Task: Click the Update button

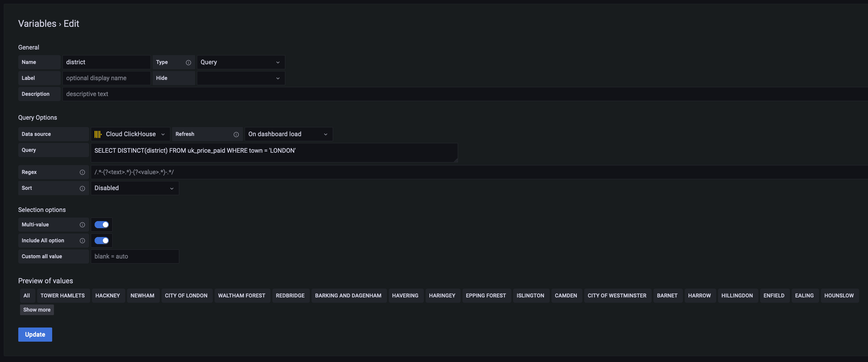Action: (35, 334)
